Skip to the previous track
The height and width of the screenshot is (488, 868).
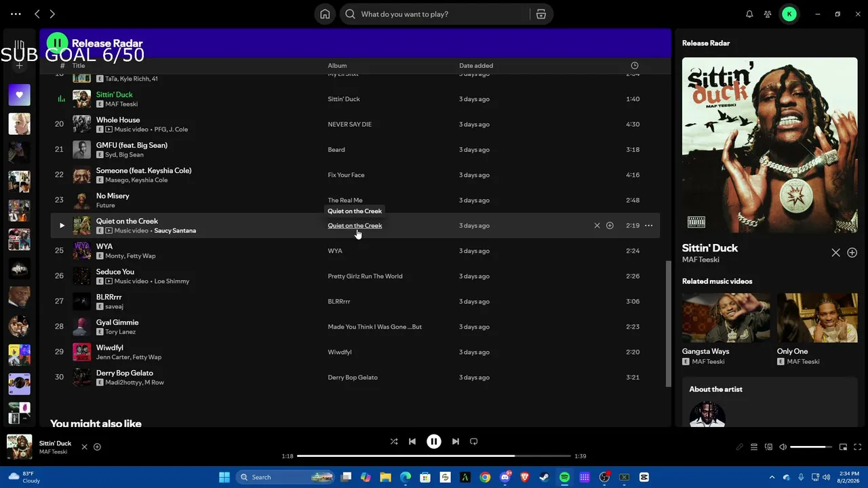click(x=412, y=442)
